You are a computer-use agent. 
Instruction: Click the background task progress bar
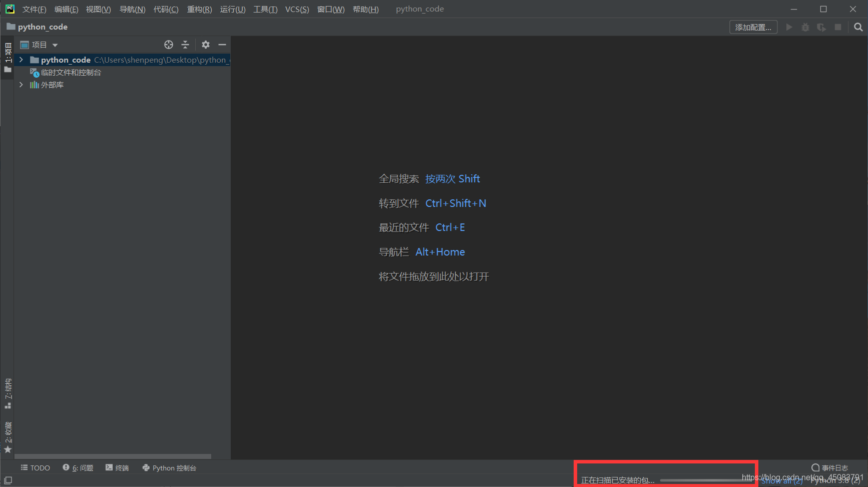706,480
